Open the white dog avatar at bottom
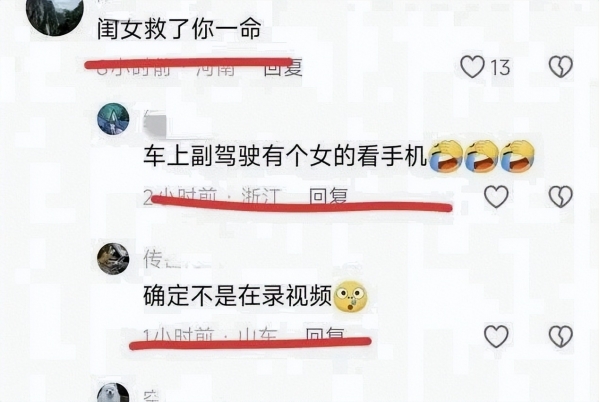Viewport: 600px width, 402px height. pyautogui.click(x=113, y=392)
